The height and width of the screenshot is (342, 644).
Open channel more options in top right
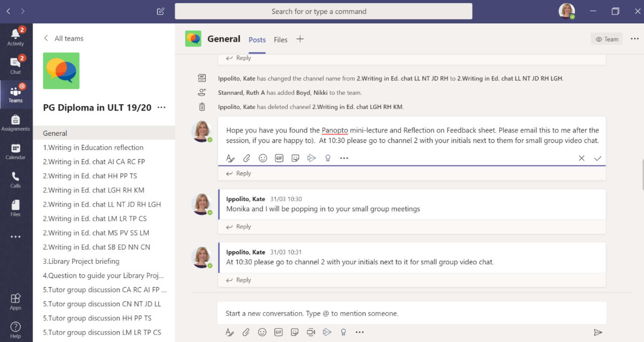click(634, 39)
